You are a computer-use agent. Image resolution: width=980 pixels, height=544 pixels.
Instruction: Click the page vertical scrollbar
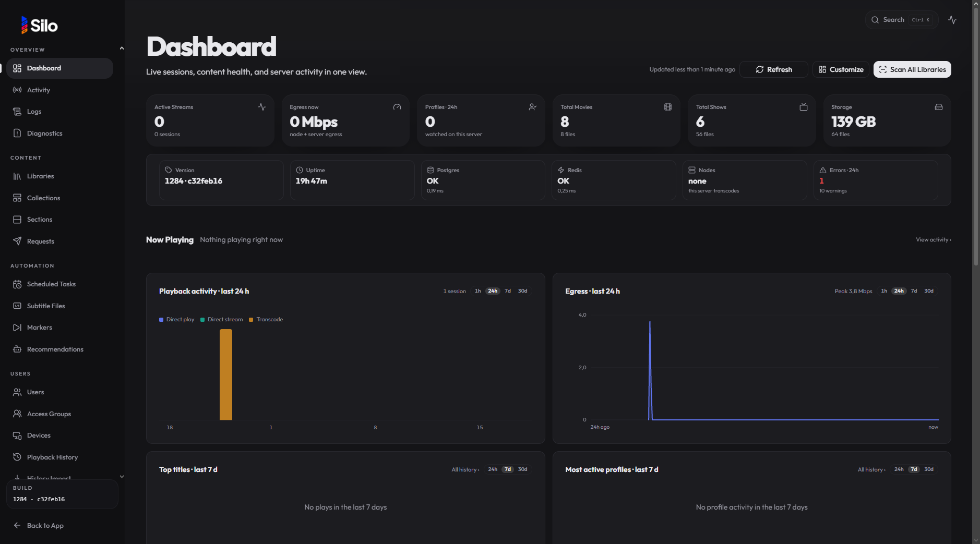976,136
